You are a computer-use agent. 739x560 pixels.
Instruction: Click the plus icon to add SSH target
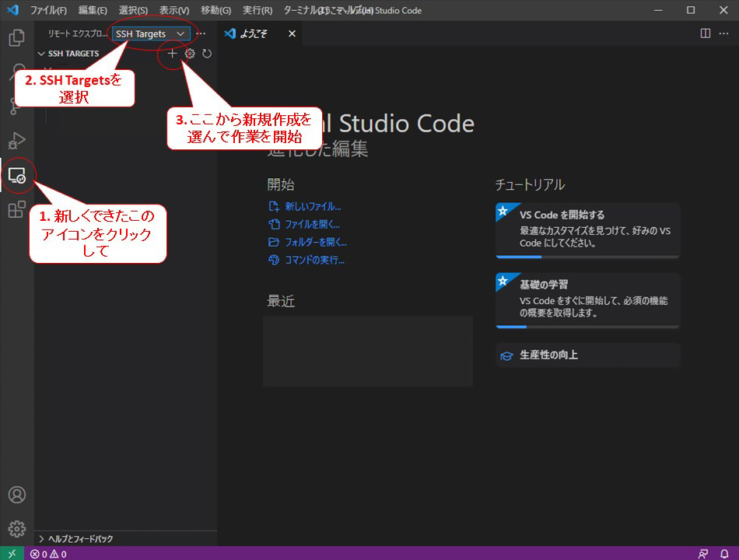pyautogui.click(x=171, y=54)
